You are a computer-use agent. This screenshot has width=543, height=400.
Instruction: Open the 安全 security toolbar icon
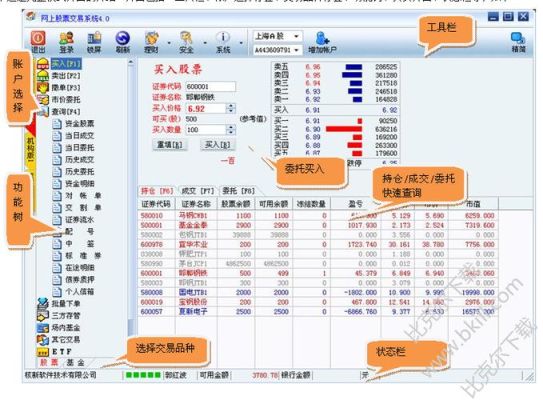[x=186, y=38]
